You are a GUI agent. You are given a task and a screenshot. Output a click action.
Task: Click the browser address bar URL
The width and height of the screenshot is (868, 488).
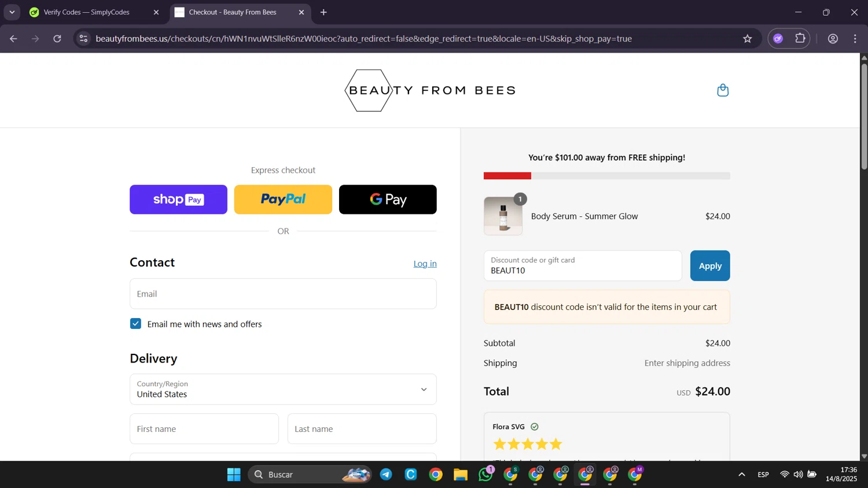(363, 39)
